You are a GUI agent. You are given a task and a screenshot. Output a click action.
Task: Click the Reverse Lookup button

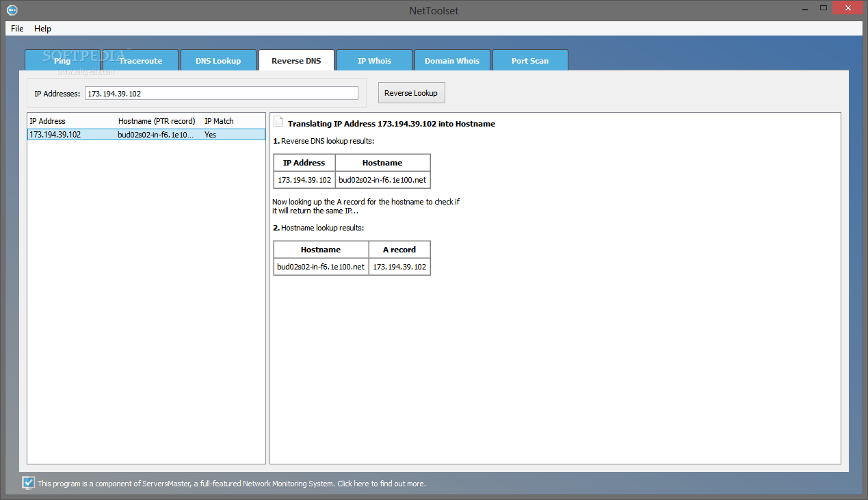pyautogui.click(x=411, y=93)
